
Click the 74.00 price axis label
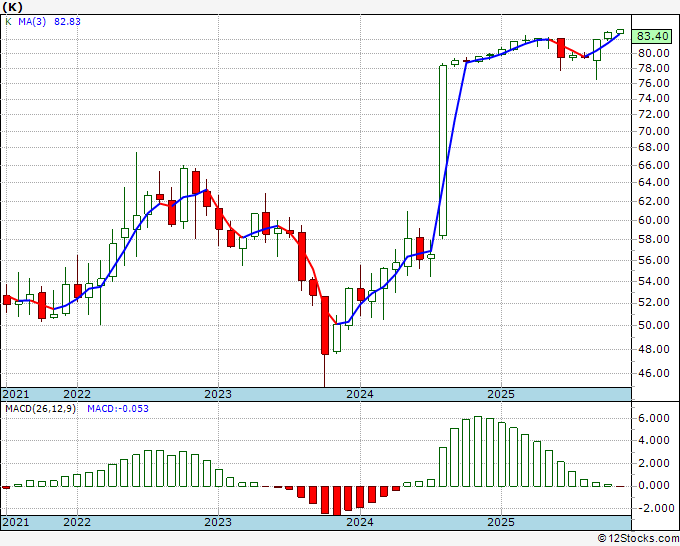pos(654,98)
